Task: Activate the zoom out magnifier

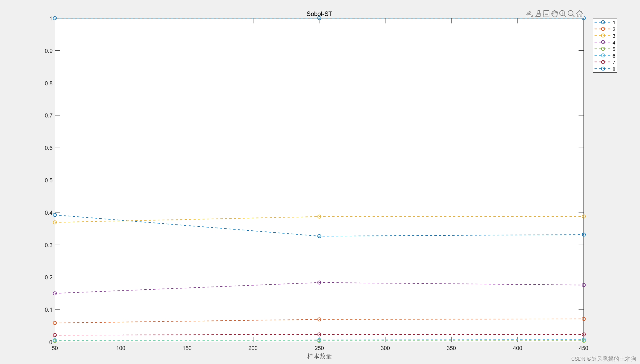Action: [571, 14]
